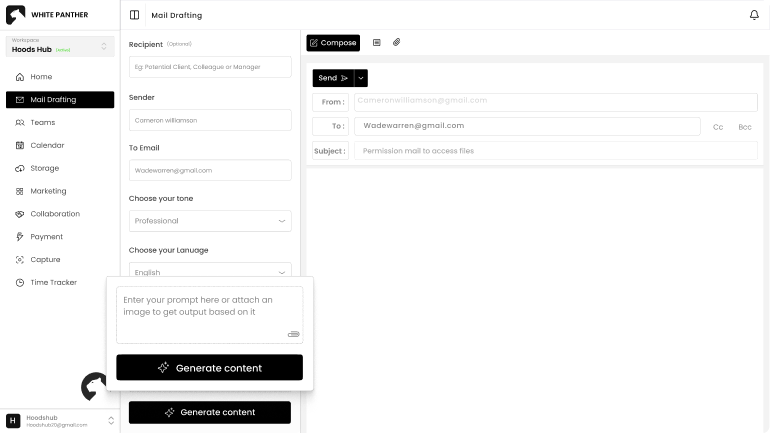Expand the Hoodshub account switcher

coord(111,421)
